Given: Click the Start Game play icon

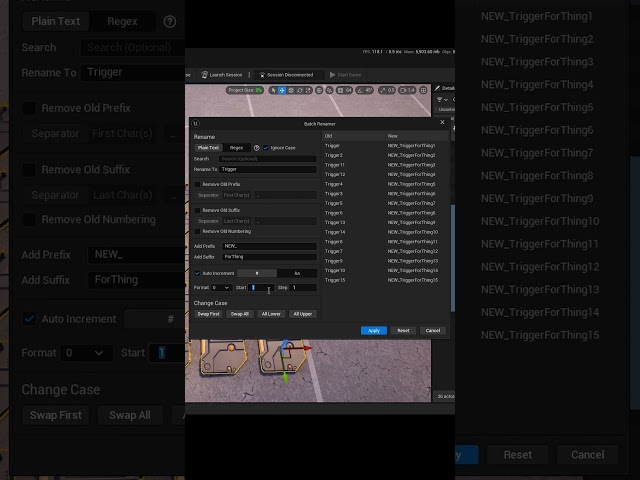Looking at the screenshot, I should pos(332,75).
